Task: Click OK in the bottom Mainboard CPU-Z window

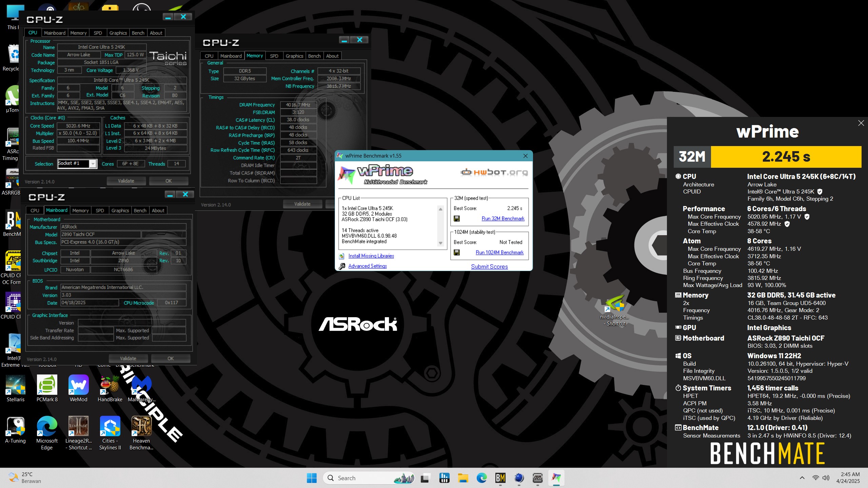Action: pos(171,359)
